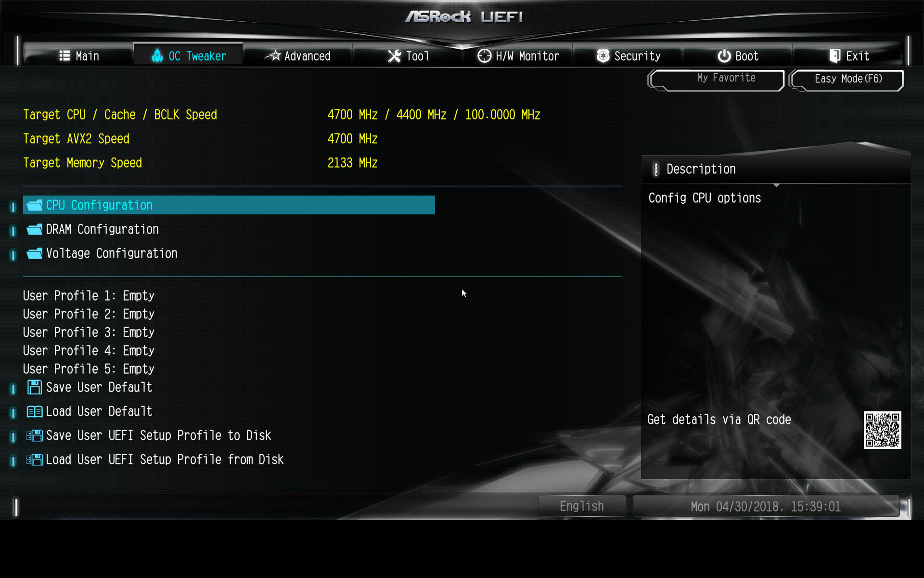
Task: Click the QR code image
Action: (882, 430)
